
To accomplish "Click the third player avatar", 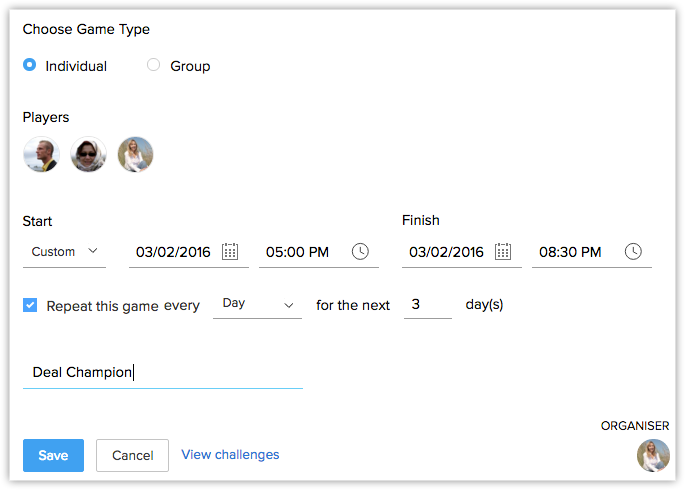I will pos(136,155).
